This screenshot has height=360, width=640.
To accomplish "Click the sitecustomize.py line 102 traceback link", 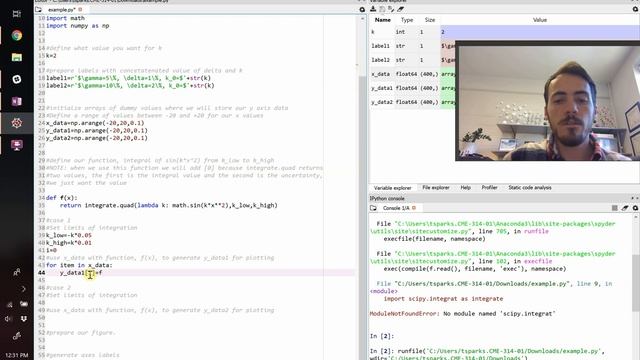I will (493, 258).
